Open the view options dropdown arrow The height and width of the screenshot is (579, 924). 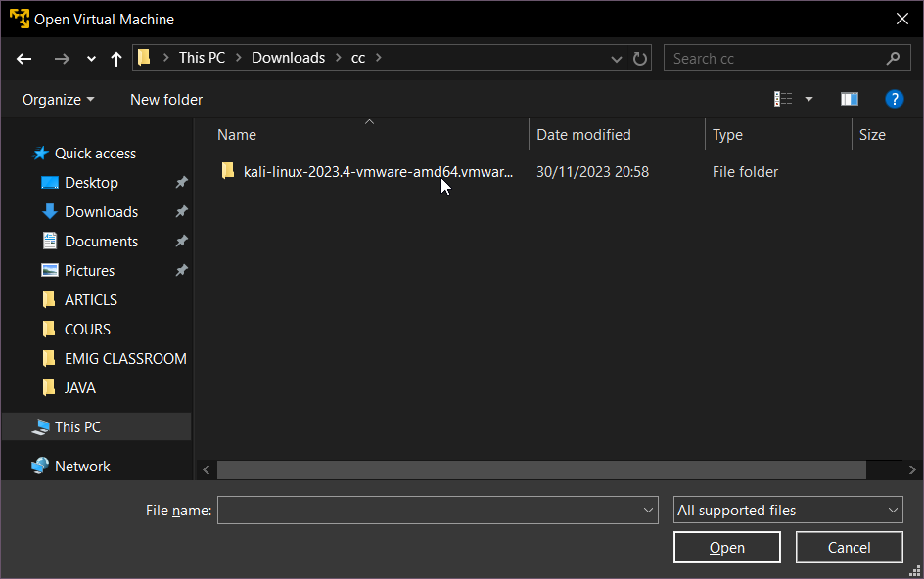[809, 99]
